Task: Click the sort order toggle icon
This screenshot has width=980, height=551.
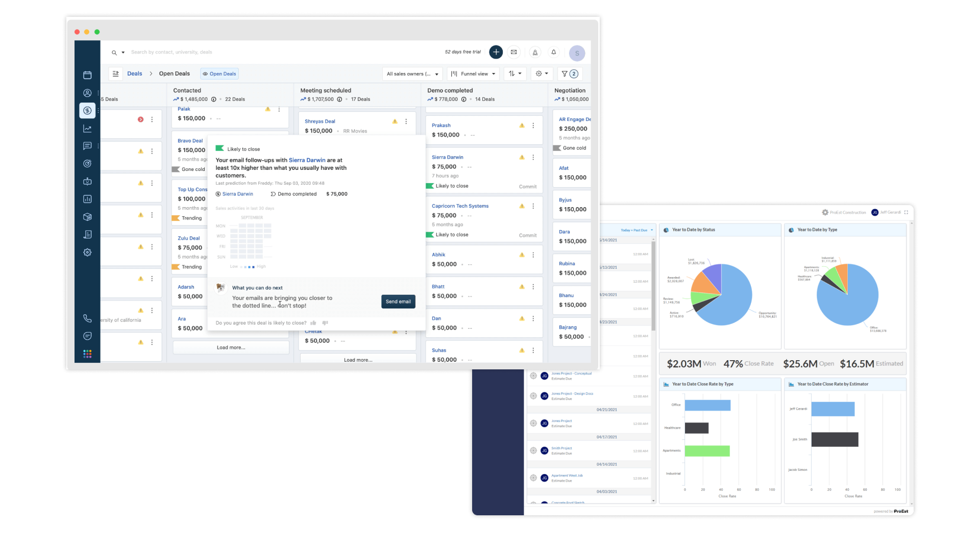Action: 513,73
